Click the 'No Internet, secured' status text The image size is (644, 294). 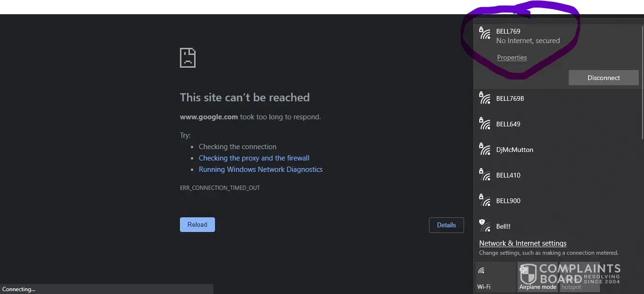point(528,41)
